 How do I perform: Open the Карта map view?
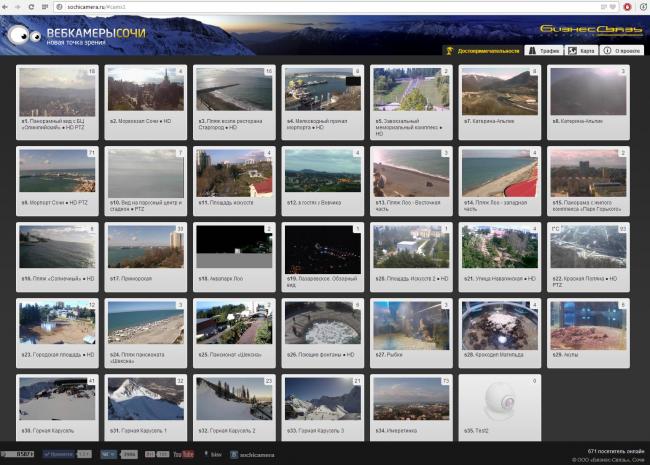click(x=582, y=51)
